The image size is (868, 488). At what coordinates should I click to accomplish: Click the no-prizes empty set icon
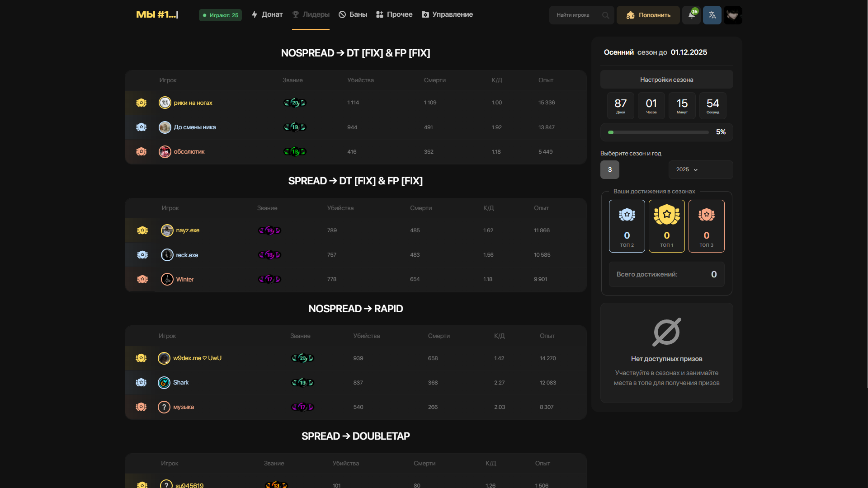[667, 332]
